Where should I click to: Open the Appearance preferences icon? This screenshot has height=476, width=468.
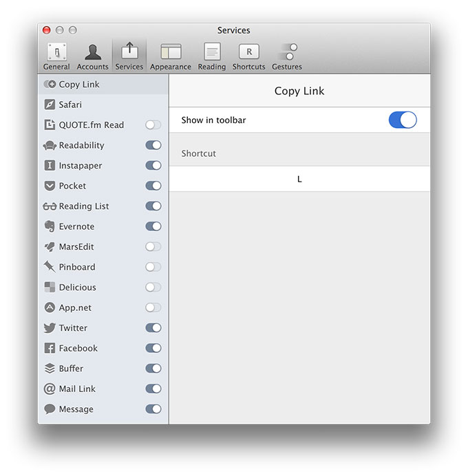click(x=171, y=52)
